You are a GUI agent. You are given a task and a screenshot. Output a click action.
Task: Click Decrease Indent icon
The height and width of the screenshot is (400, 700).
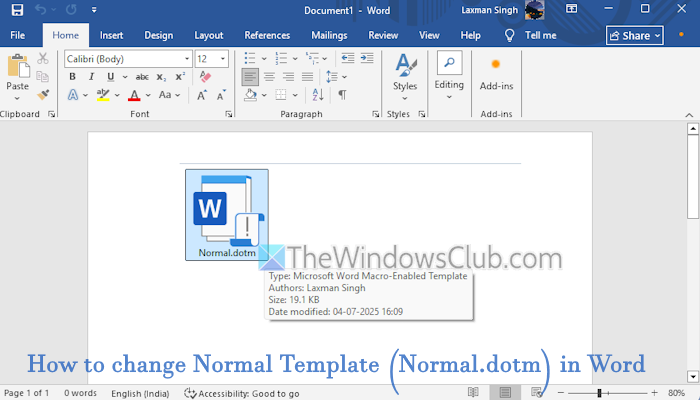347,58
